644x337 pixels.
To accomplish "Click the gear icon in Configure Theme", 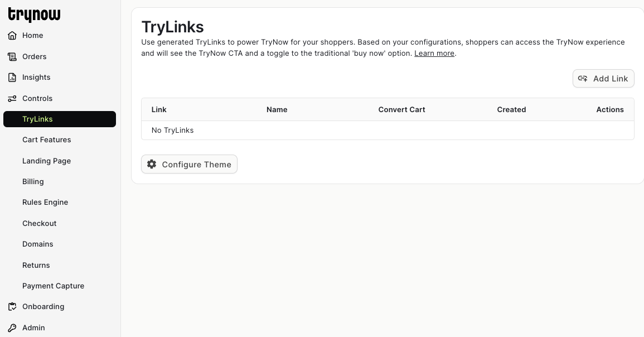I will pyautogui.click(x=152, y=164).
